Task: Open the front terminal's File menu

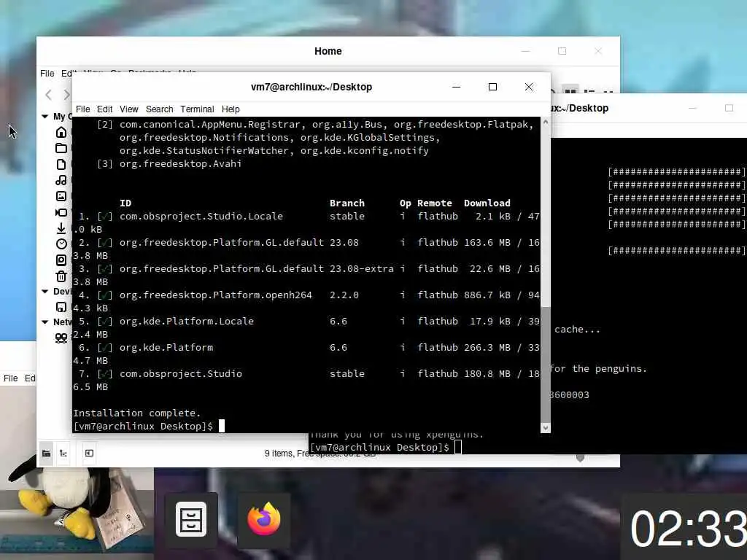Action: (83, 109)
